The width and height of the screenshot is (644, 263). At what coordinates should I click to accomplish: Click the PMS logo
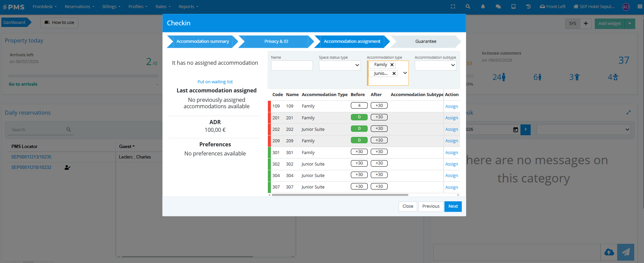(x=14, y=7)
